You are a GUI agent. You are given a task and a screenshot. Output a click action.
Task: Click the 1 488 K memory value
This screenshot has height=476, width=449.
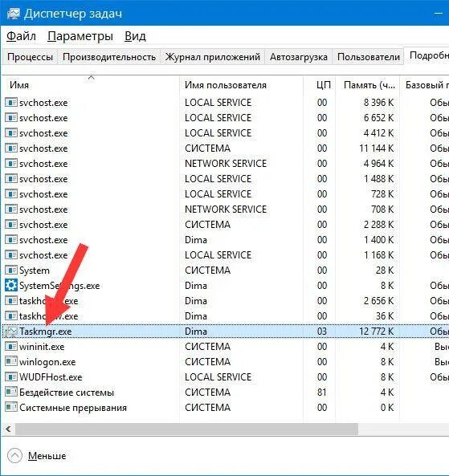click(378, 178)
